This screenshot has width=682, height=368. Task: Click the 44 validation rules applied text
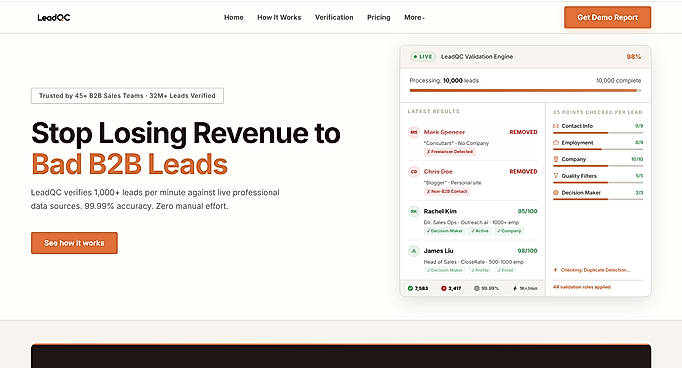[582, 287]
